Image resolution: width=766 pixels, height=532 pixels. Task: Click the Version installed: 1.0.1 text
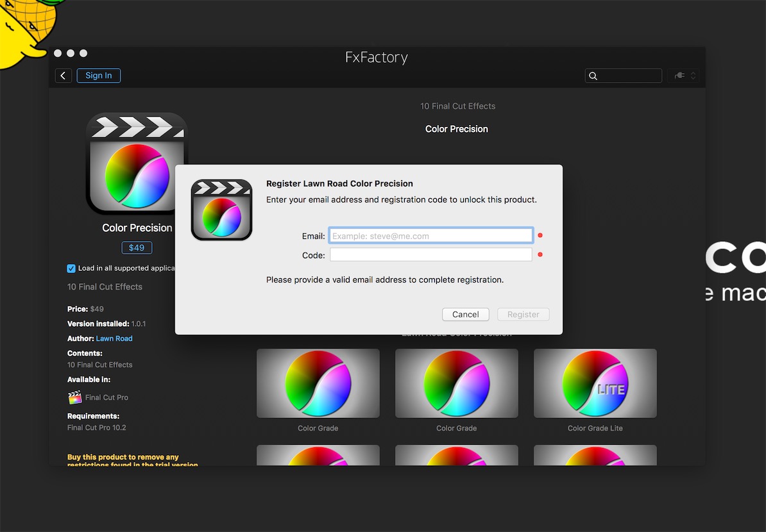coord(106,324)
